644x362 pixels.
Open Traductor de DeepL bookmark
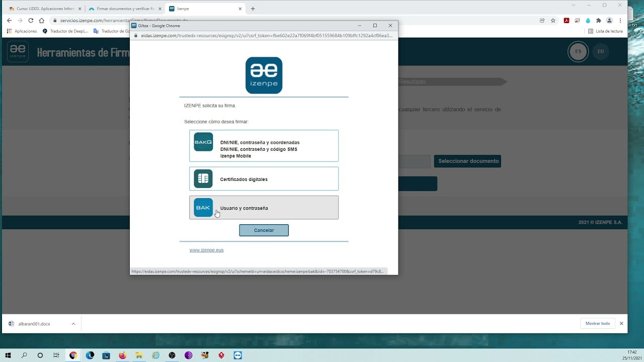tap(65, 31)
